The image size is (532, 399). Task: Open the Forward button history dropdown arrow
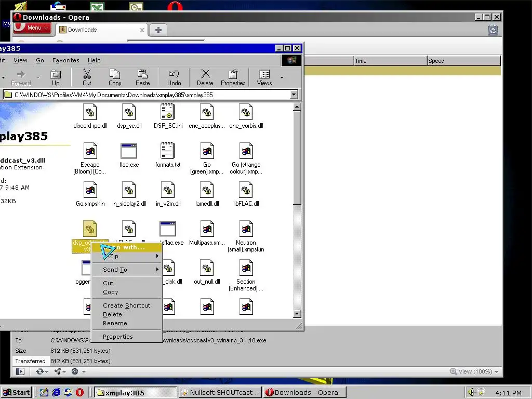pyautogui.click(x=38, y=78)
